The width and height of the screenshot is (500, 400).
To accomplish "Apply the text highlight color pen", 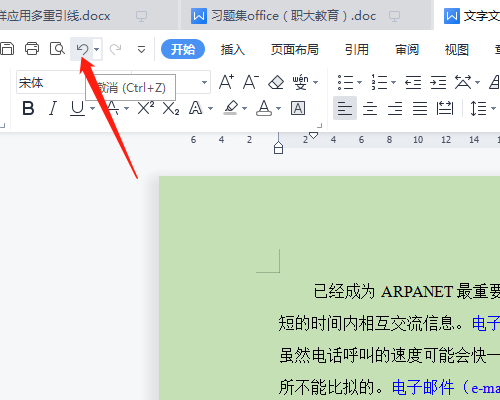I will [230, 108].
